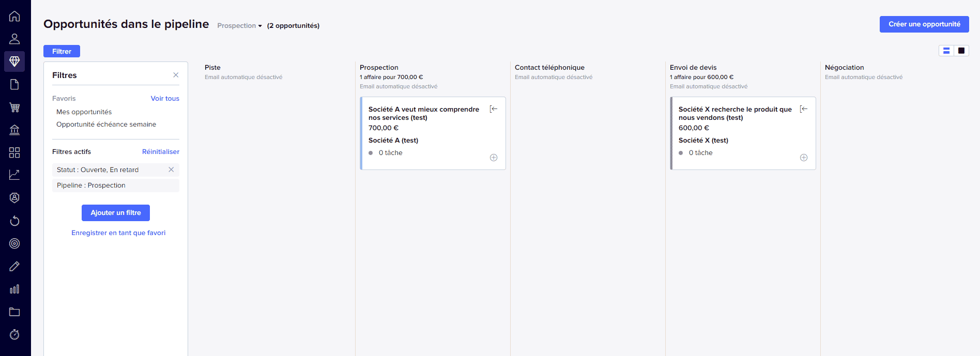Open the home icon in sidebar
The height and width of the screenshot is (356, 980).
(14, 16)
